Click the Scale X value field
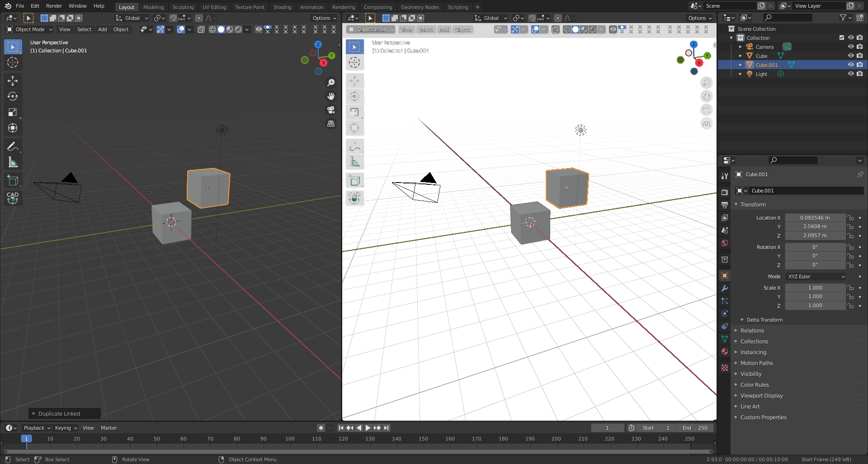 (815, 288)
